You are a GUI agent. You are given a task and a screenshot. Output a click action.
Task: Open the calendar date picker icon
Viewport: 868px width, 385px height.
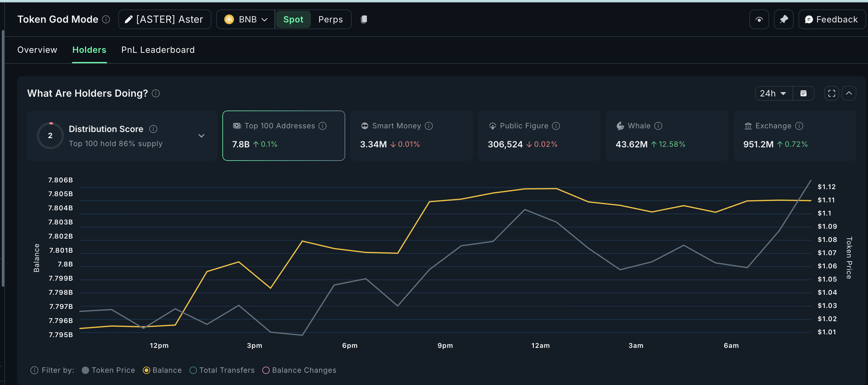coord(804,93)
